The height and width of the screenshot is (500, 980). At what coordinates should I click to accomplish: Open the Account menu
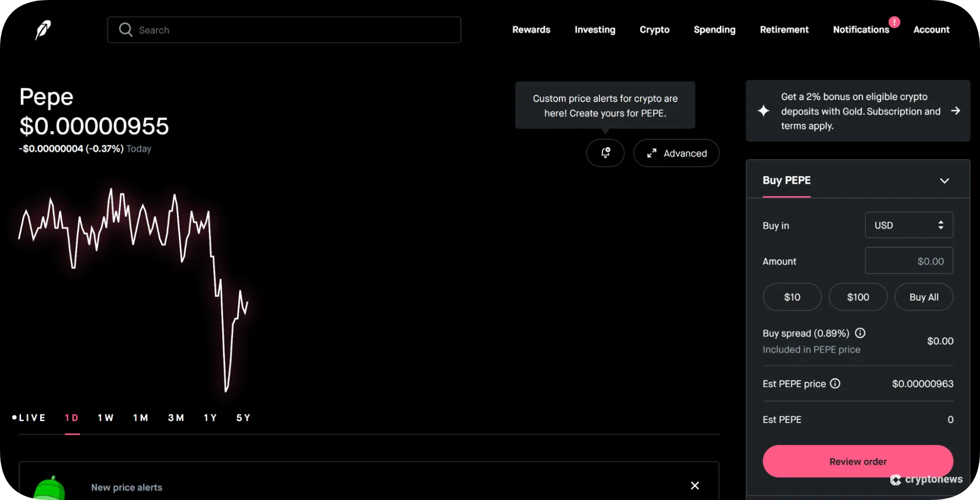(931, 29)
